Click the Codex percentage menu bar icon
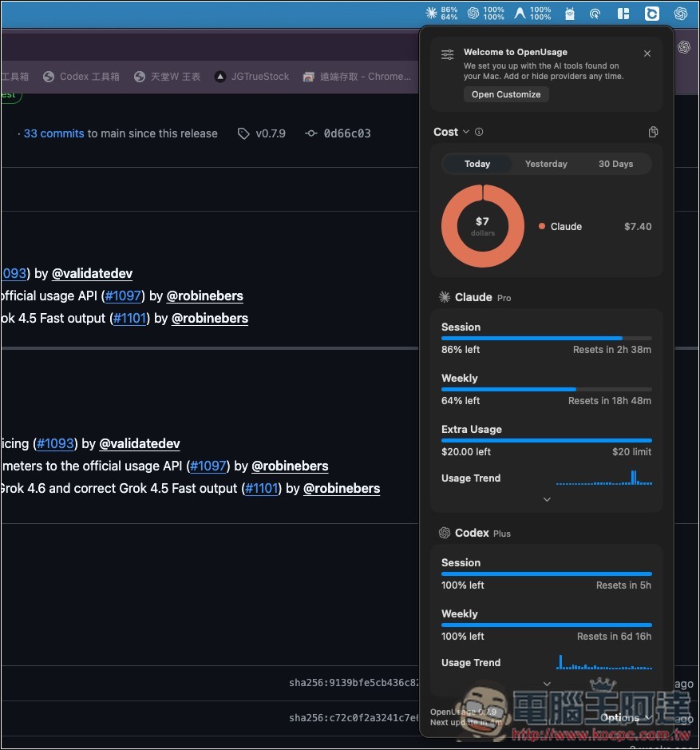 (473, 13)
